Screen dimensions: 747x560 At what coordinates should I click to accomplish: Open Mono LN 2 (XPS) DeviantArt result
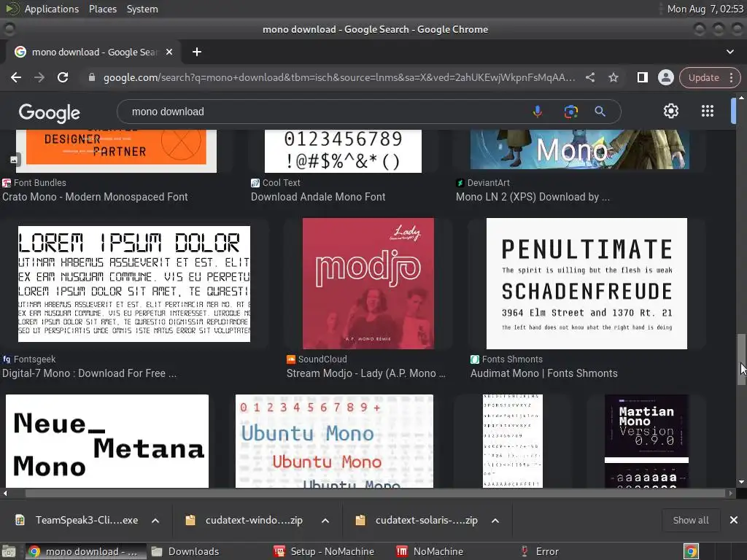point(533,197)
